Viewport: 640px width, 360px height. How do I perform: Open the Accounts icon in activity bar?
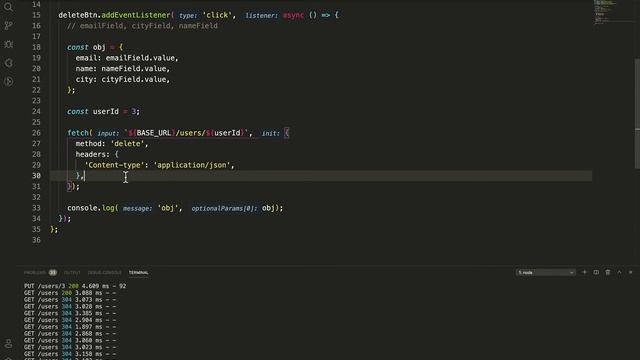pos(8,344)
